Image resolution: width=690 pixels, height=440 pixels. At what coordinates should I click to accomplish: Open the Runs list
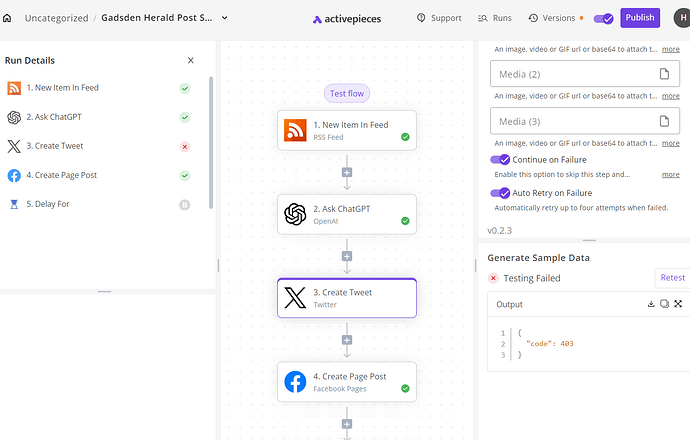(x=495, y=18)
